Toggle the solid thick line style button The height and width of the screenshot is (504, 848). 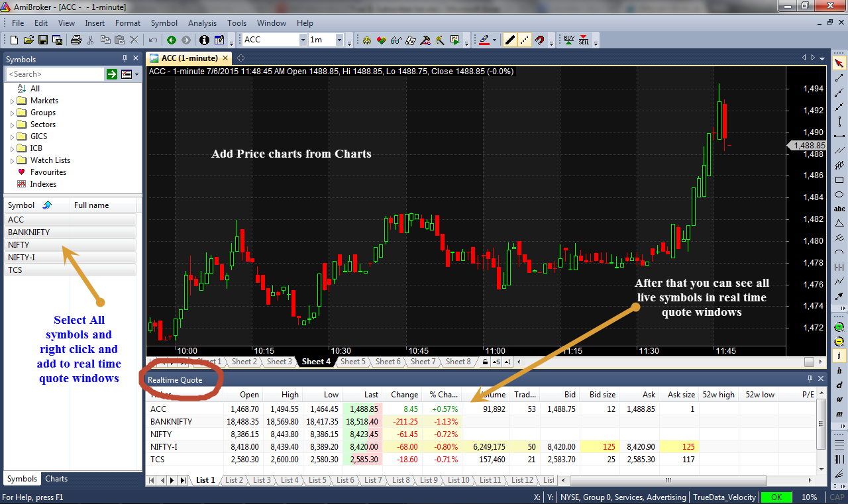click(x=509, y=40)
